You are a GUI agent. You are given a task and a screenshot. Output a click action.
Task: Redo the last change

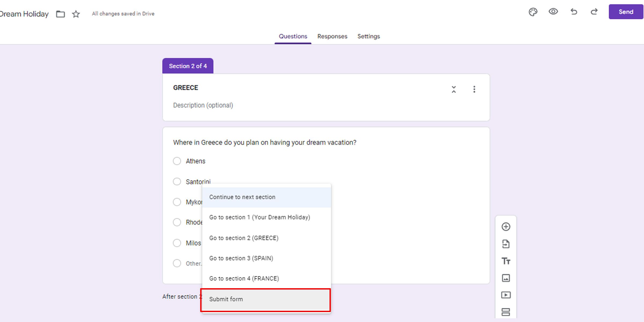(594, 12)
